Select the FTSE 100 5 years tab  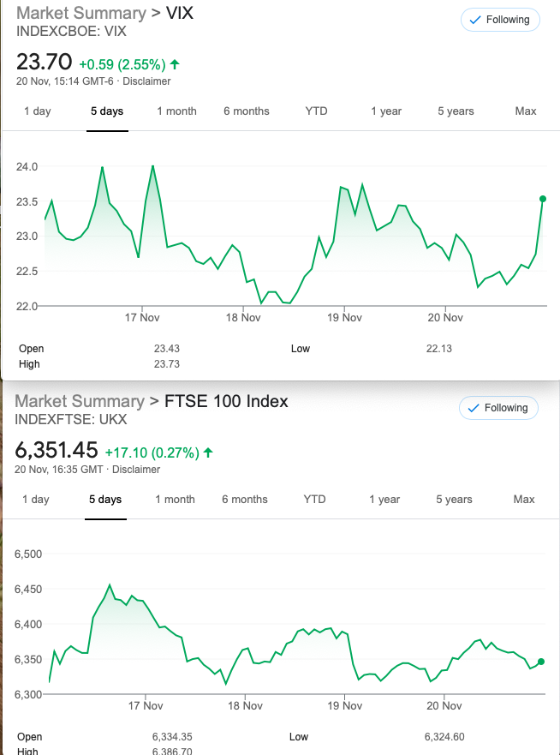point(454,500)
